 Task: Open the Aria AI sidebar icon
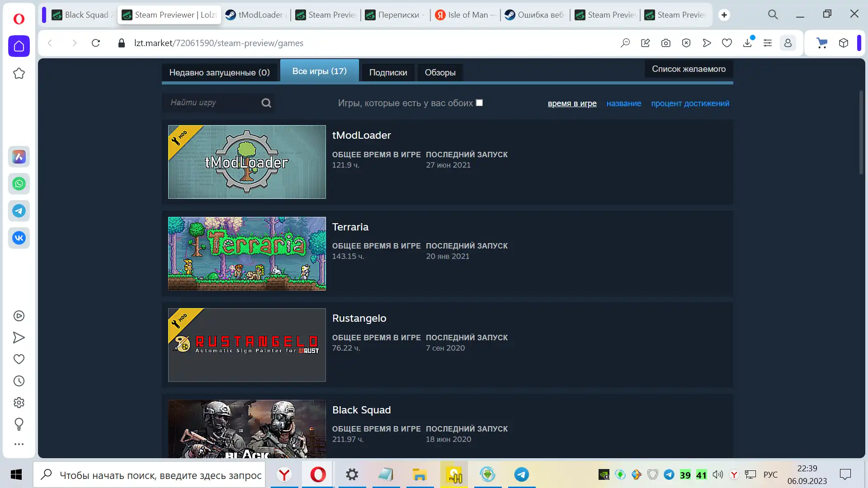pos(19,157)
